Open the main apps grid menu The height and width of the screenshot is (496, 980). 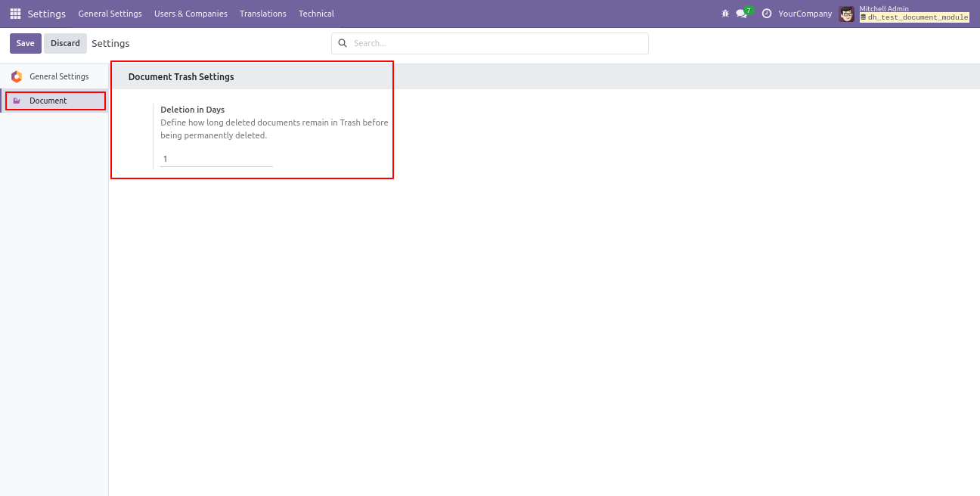[15, 14]
